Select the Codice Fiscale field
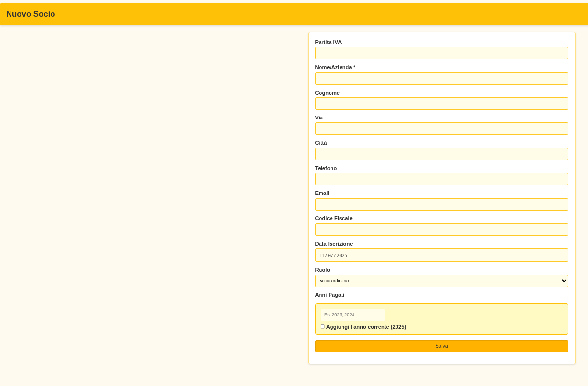This screenshot has height=386, width=588. (x=441, y=229)
